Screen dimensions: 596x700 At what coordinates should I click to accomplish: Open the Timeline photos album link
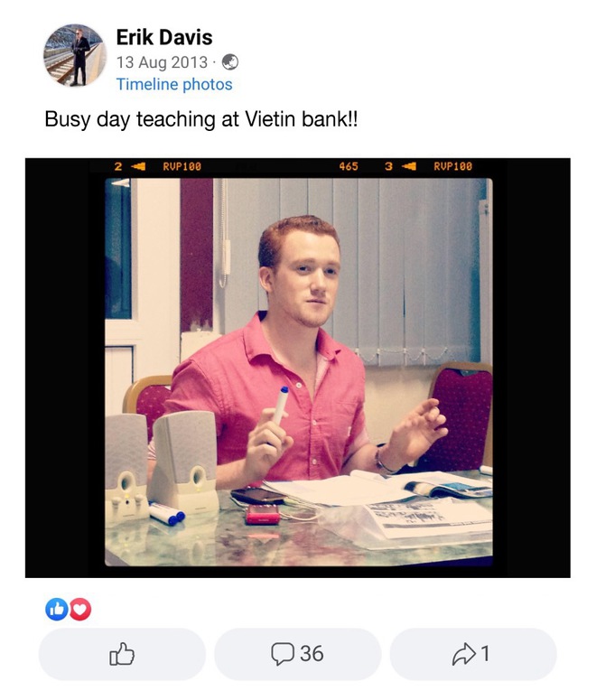coord(174,84)
